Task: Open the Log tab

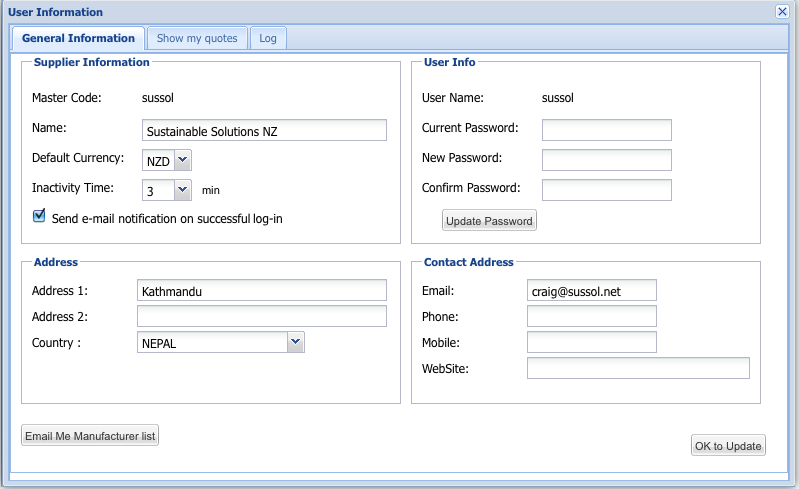Action: pos(268,38)
